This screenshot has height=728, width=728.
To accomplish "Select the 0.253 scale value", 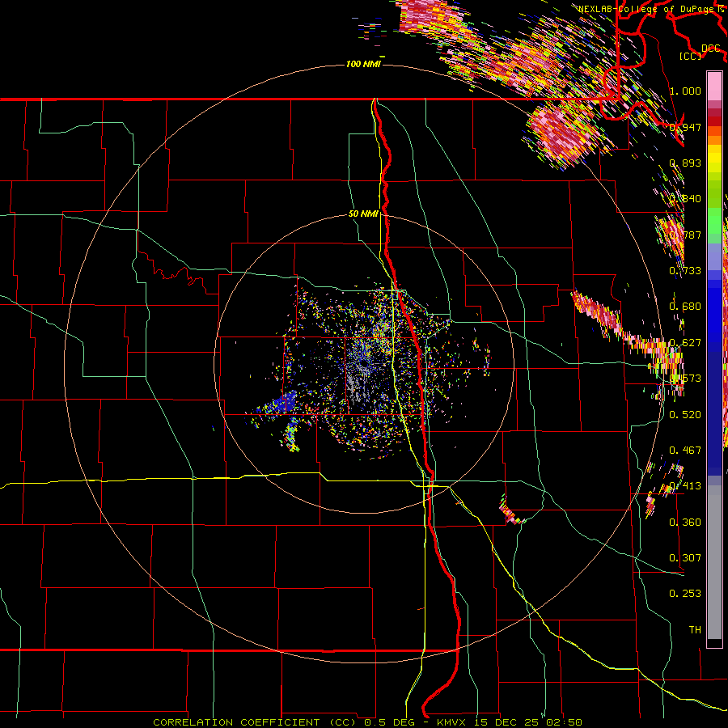I will pyautogui.click(x=685, y=594).
